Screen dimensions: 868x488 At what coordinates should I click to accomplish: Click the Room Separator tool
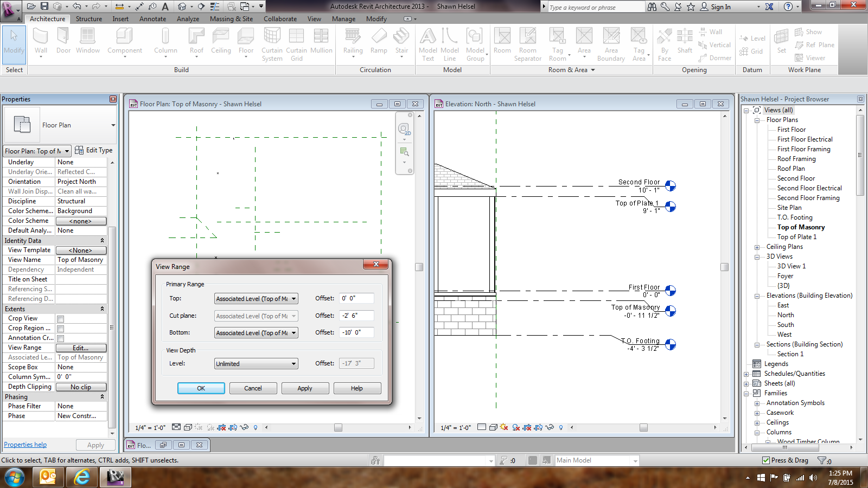pyautogui.click(x=527, y=43)
